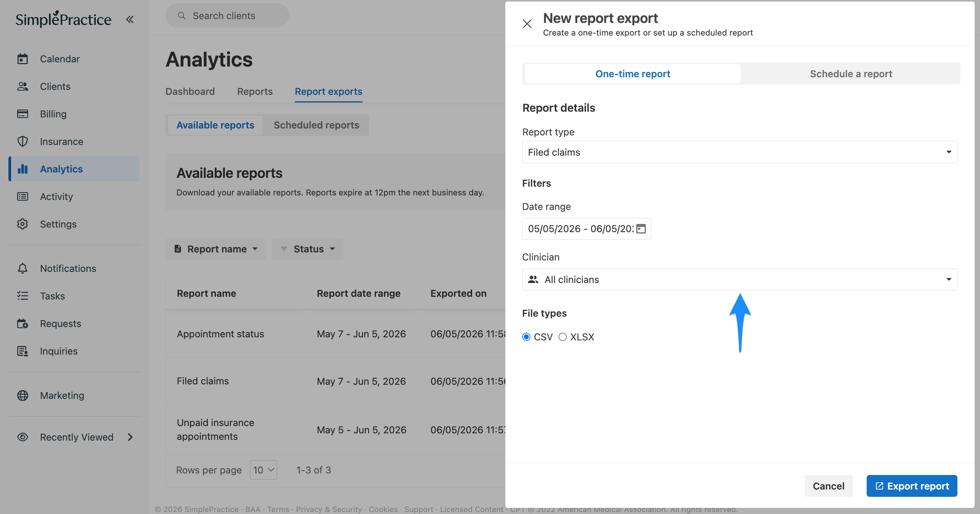Open Settings gear icon in sidebar
The image size is (980, 514).
click(x=23, y=224)
